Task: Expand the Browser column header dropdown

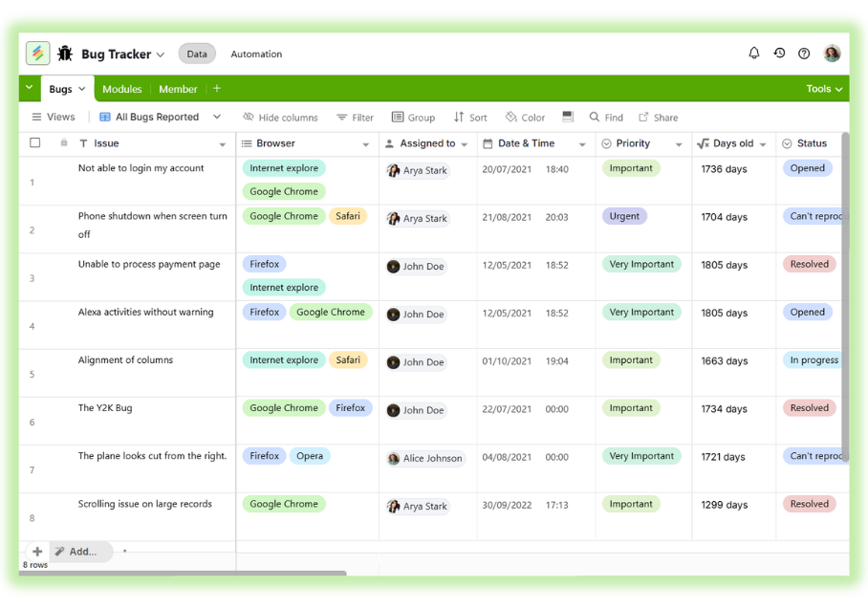Action: tap(365, 144)
